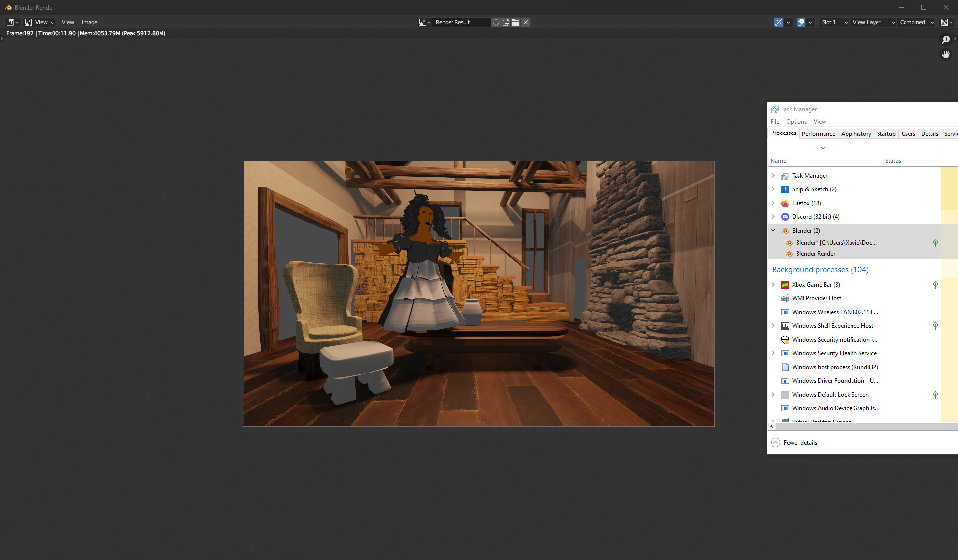
Task: Open Task Manager's File menu
Action: tap(775, 122)
